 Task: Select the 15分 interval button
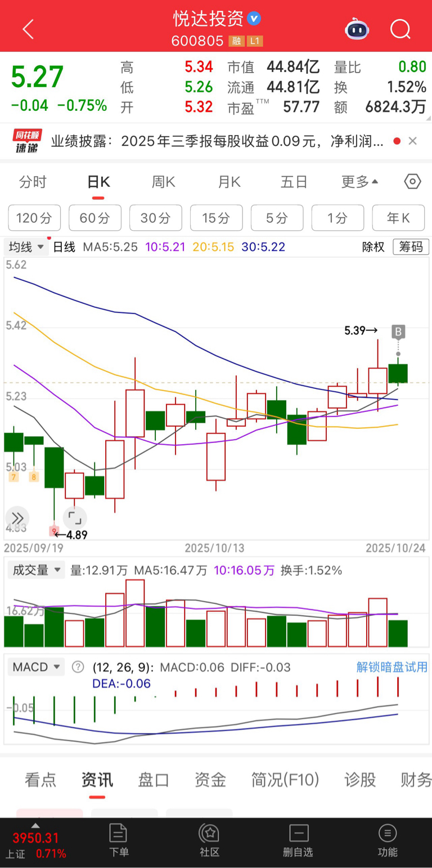[217, 218]
